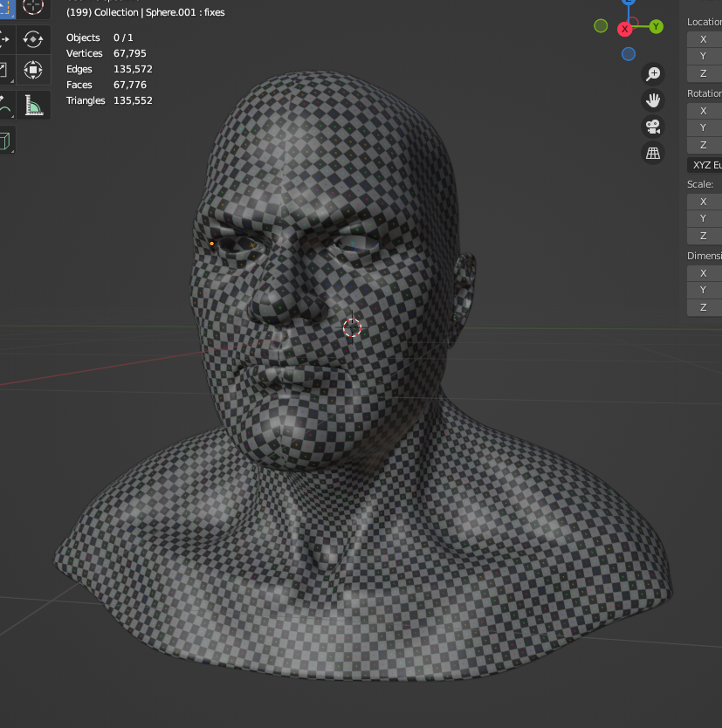
Task: Click the Scale Z value field
Action: click(705, 236)
